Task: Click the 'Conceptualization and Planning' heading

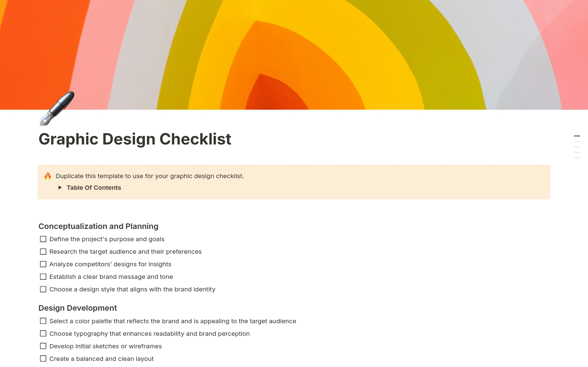Action: [98, 227]
